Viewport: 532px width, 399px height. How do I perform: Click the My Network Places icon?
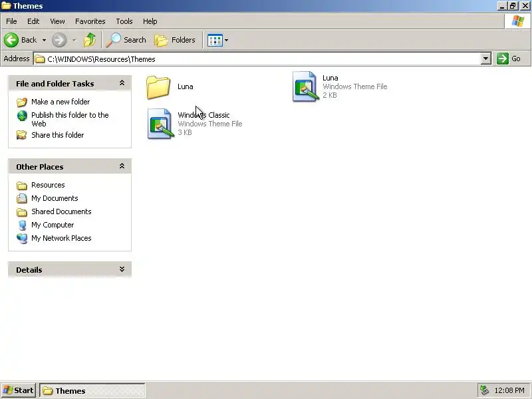pyautogui.click(x=22, y=239)
